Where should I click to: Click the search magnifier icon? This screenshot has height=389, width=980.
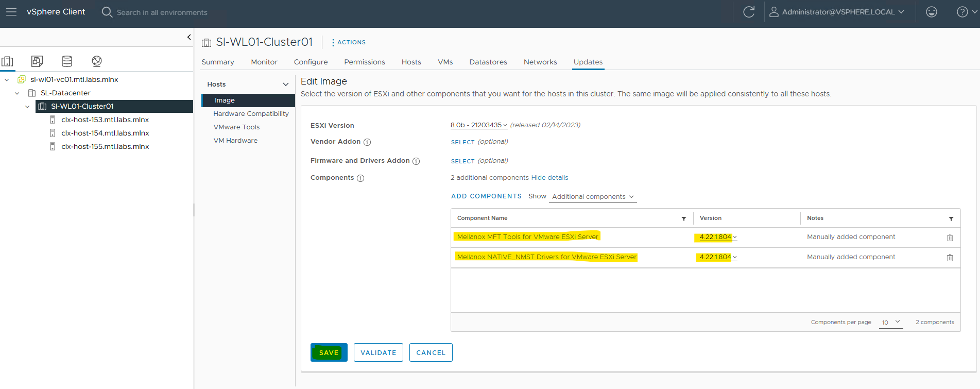(107, 12)
